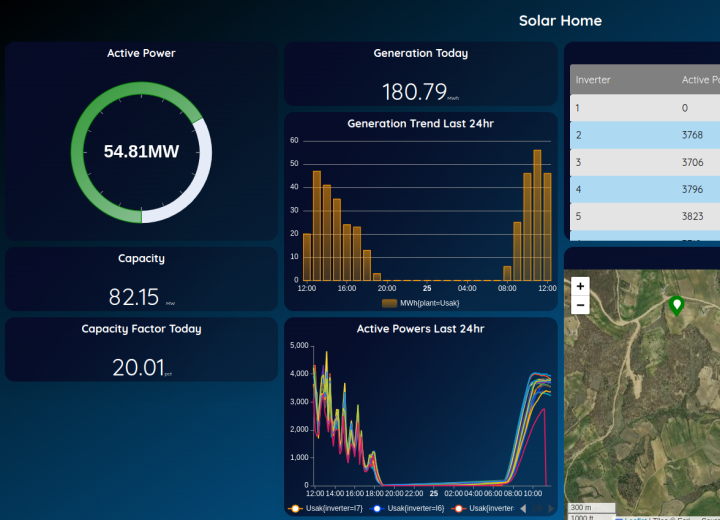The image size is (720, 520).
Task: Zoom out on the map
Action: 580,305
